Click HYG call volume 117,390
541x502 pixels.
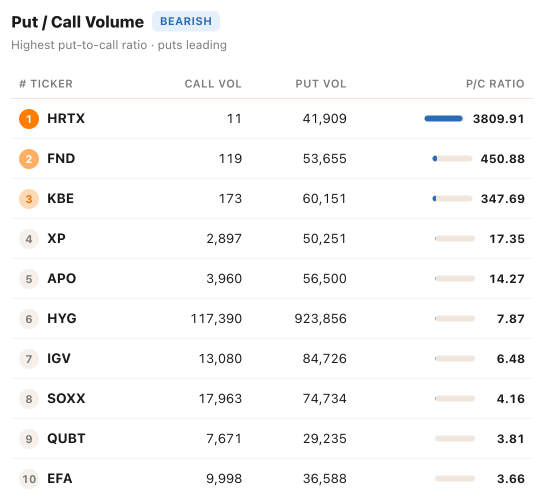(216, 319)
